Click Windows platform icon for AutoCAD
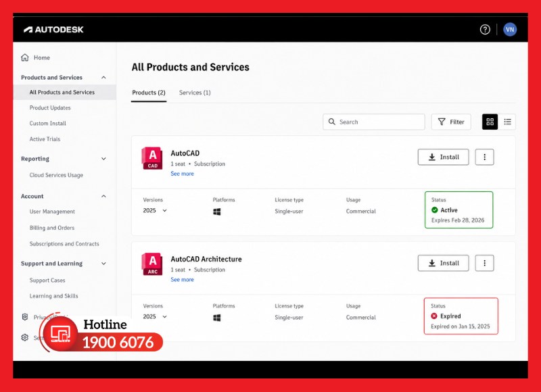Screen dimensions: 541x392 click(216, 212)
